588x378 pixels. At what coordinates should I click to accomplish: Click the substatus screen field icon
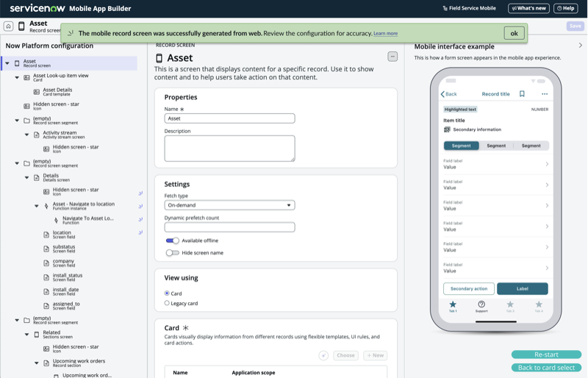point(46,249)
